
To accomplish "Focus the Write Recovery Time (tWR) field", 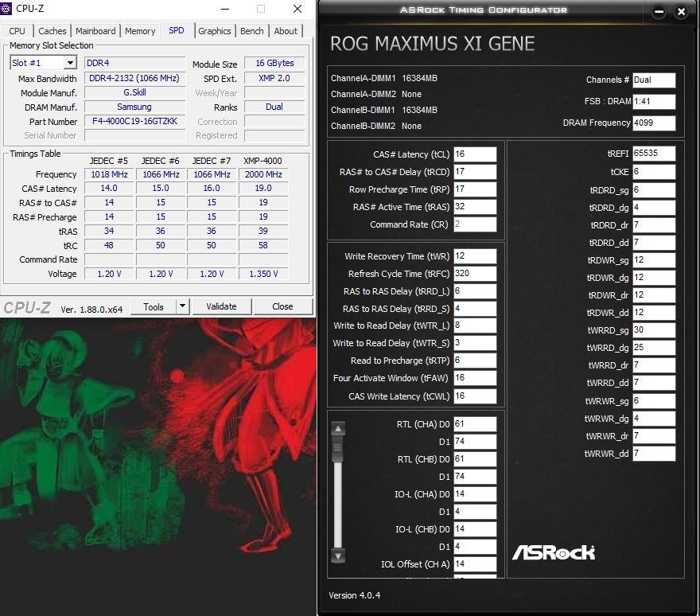I will (475, 256).
